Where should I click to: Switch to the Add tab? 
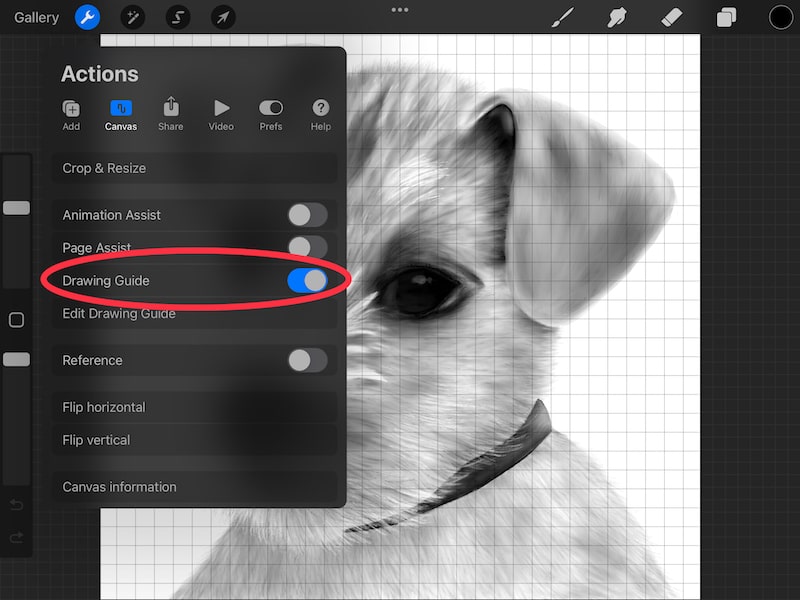tap(71, 113)
